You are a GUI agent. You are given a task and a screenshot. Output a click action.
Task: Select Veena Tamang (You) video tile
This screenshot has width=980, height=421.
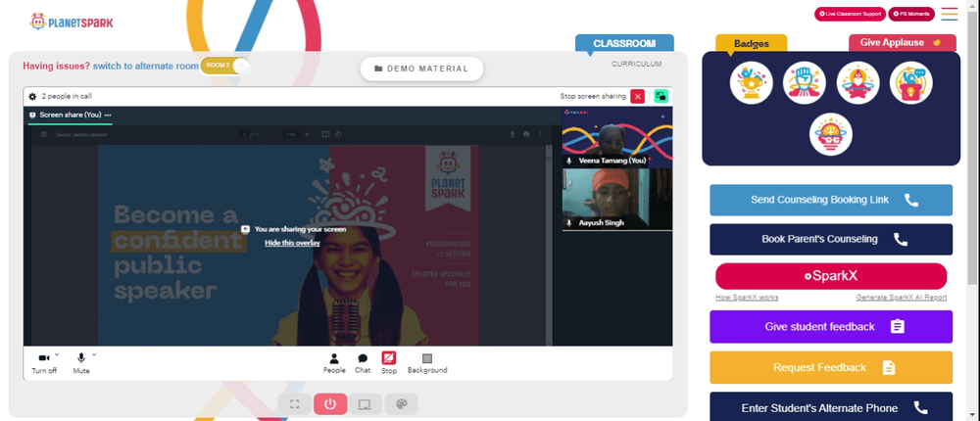click(617, 137)
